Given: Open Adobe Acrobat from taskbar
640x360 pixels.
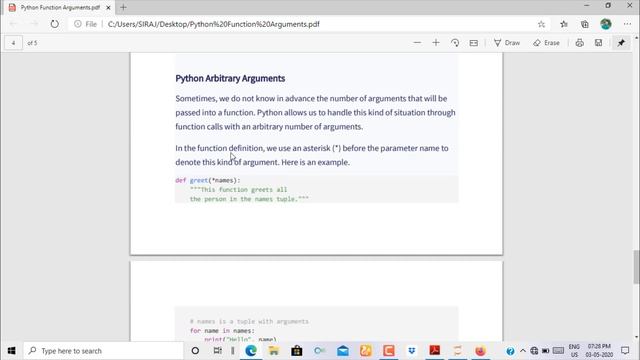Looking at the screenshot, I should point(434,351).
